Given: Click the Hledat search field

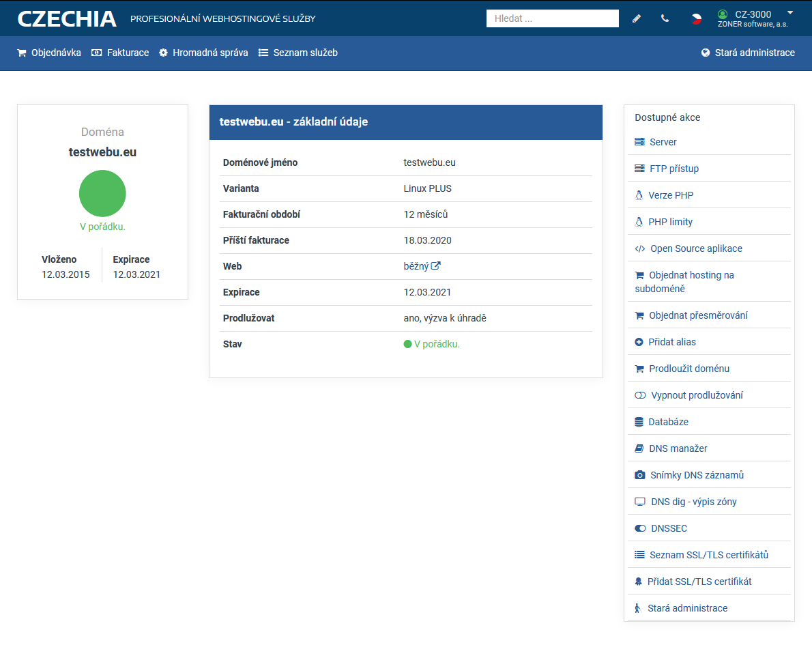Looking at the screenshot, I should point(552,18).
